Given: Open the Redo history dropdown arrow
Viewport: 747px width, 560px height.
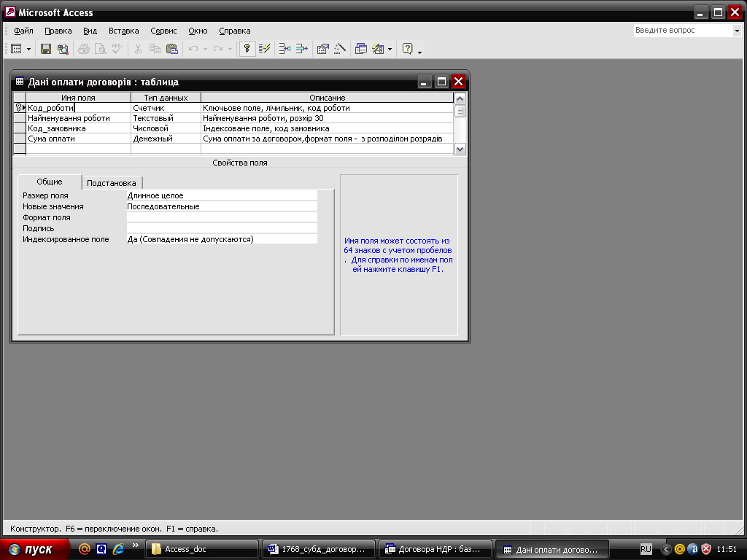Looking at the screenshot, I should click(230, 49).
